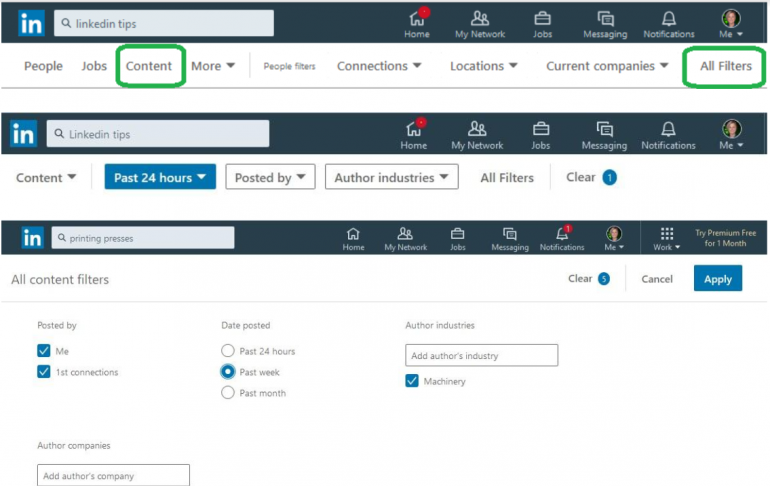Screen dimensions: 770x486
Task: Click LinkedIn logo beside 'printing presses' search
Action: (x=32, y=238)
